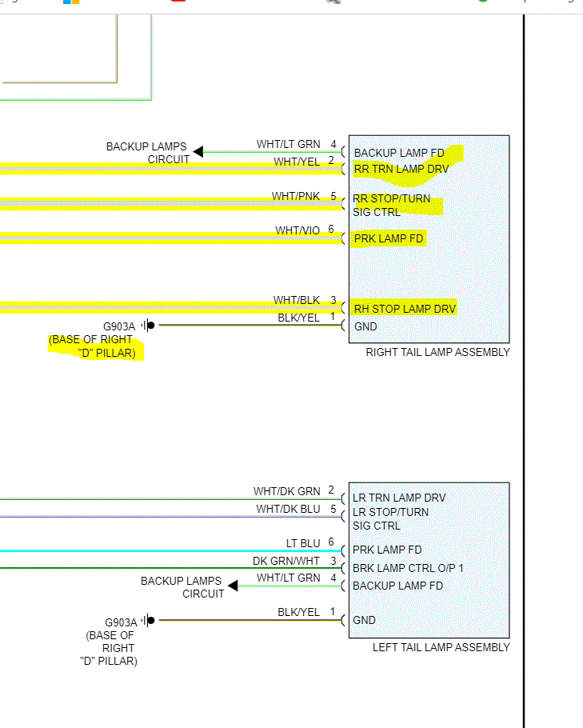The height and width of the screenshot is (728, 583).
Task: Click the highlighted PRK LAMP FD in right assembly
Action: (389, 238)
